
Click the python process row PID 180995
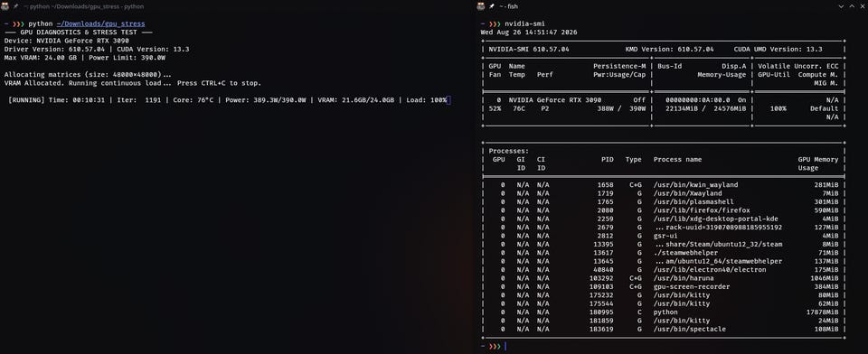(x=663, y=312)
